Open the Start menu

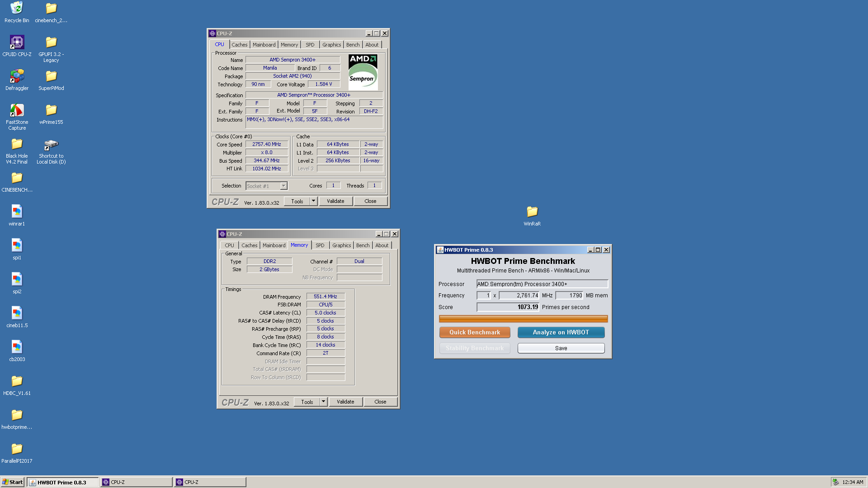coord(12,482)
